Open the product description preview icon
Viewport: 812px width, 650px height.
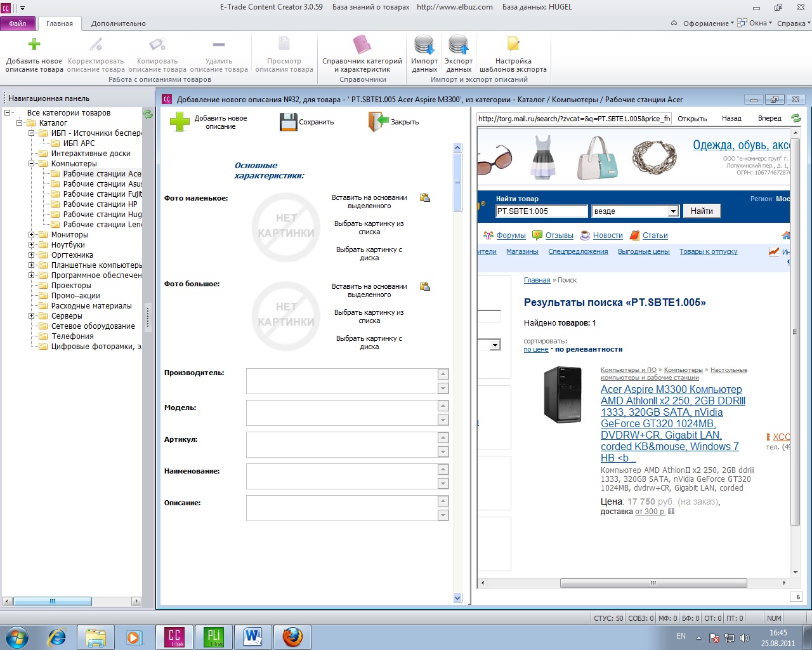pyautogui.click(x=284, y=44)
